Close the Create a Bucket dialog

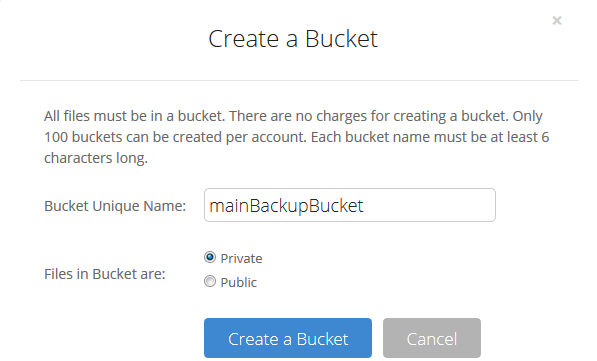(x=557, y=21)
